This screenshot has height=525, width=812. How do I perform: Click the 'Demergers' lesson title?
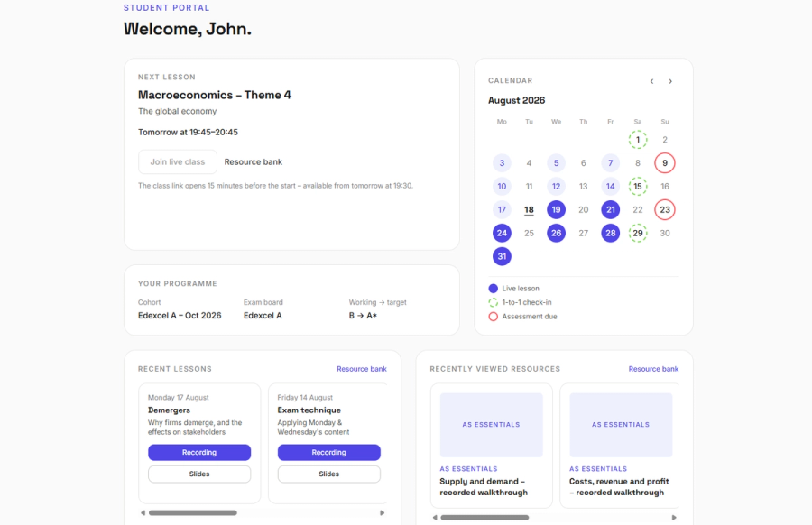pyautogui.click(x=169, y=410)
